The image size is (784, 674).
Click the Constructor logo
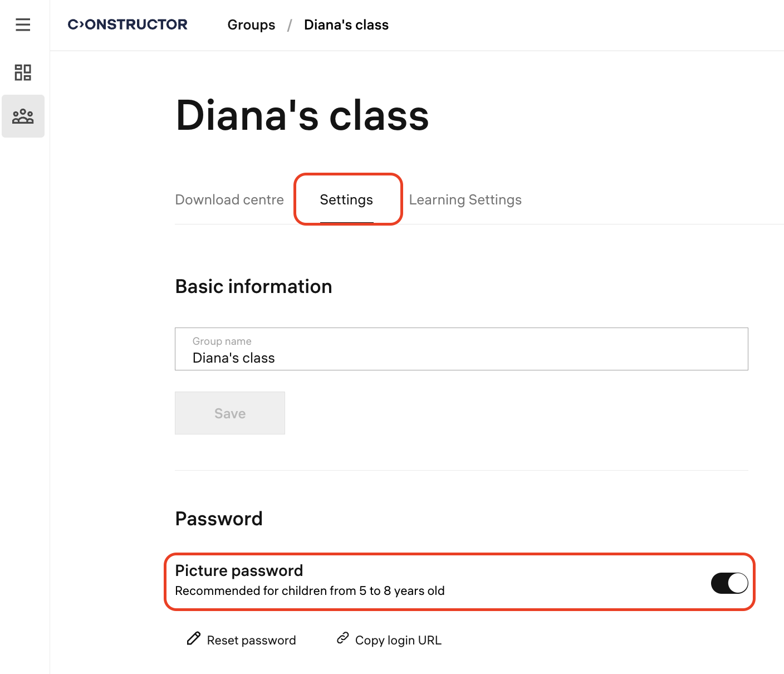point(128,25)
